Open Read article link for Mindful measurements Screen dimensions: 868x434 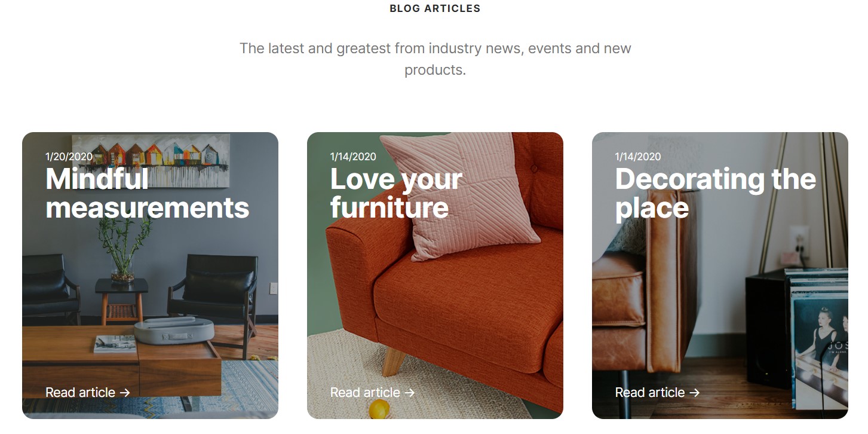pyautogui.click(x=81, y=393)
